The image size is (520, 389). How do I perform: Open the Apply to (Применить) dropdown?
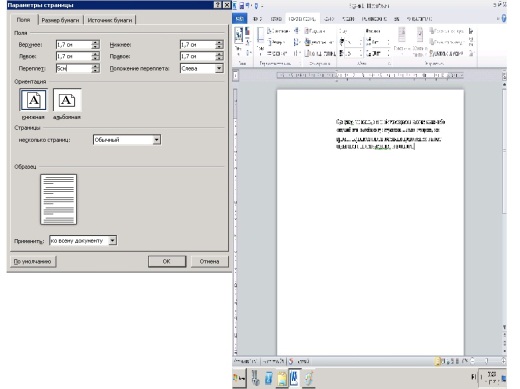click(113, 240)
